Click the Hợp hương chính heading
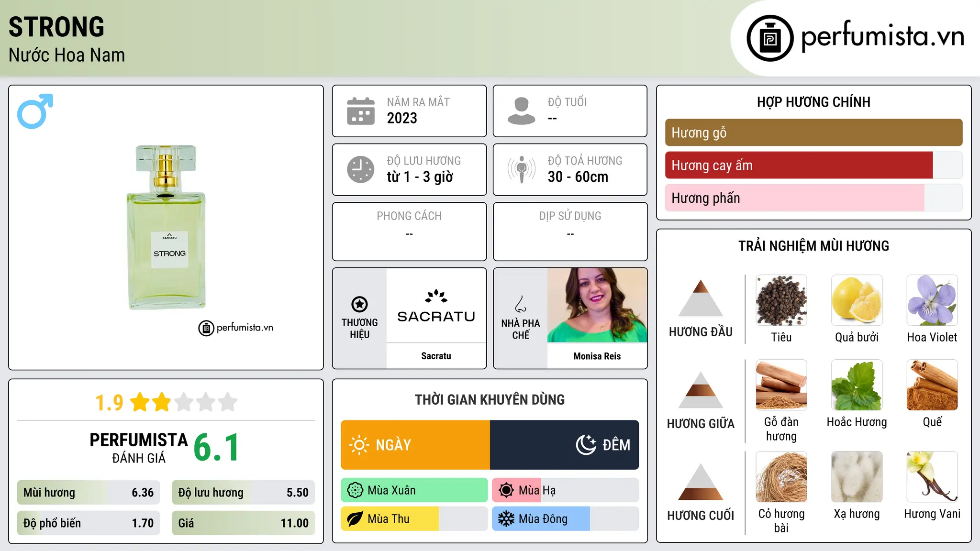This screenshot has width=980, height=551. 813,102
